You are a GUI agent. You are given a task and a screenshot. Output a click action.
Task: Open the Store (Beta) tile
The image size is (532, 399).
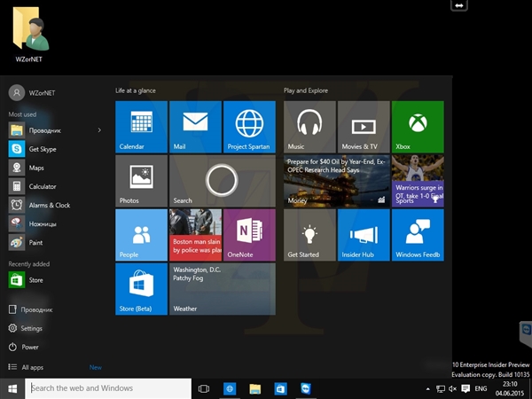coord(141,288)
